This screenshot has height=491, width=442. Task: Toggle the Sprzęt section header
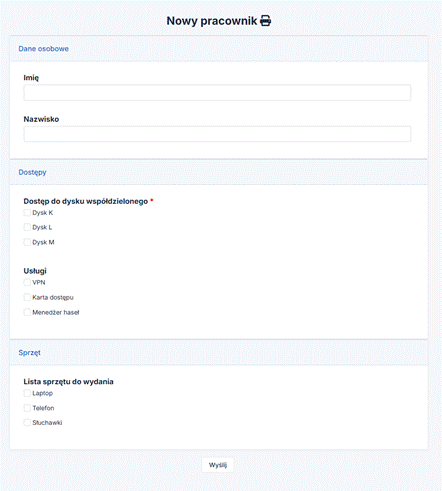tap(219, 353)
